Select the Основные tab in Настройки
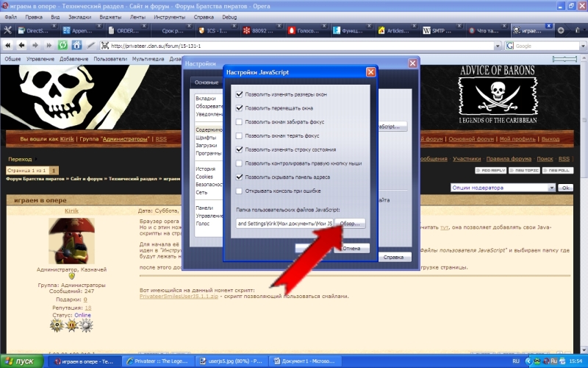Viewport: 588px width, 368px height. (x=207, y=82)
